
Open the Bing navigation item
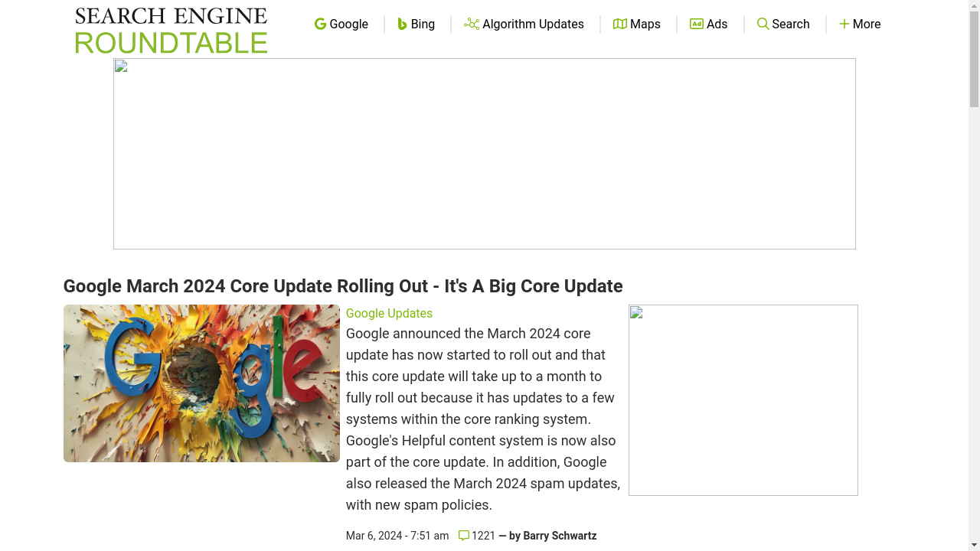click(x=416, y=24)
